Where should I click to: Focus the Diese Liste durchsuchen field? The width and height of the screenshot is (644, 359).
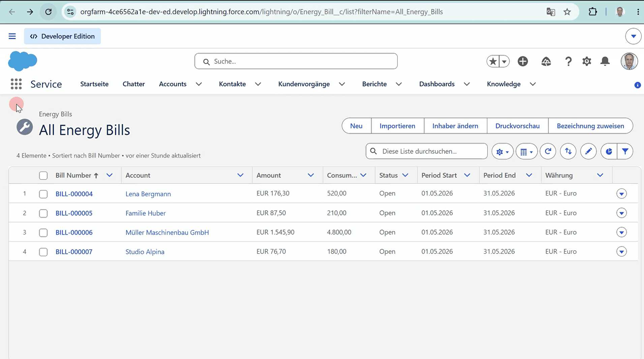(x=427, y=151)
